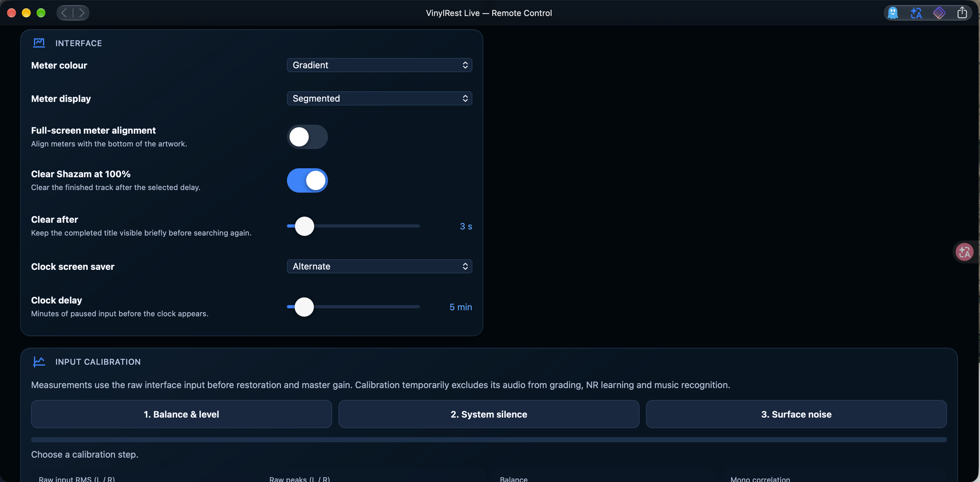Image resolution: width=980 pixels, height=482 pixels.
Task: Click 'Choose a calibration step.' status text
Action: point(85,454)
